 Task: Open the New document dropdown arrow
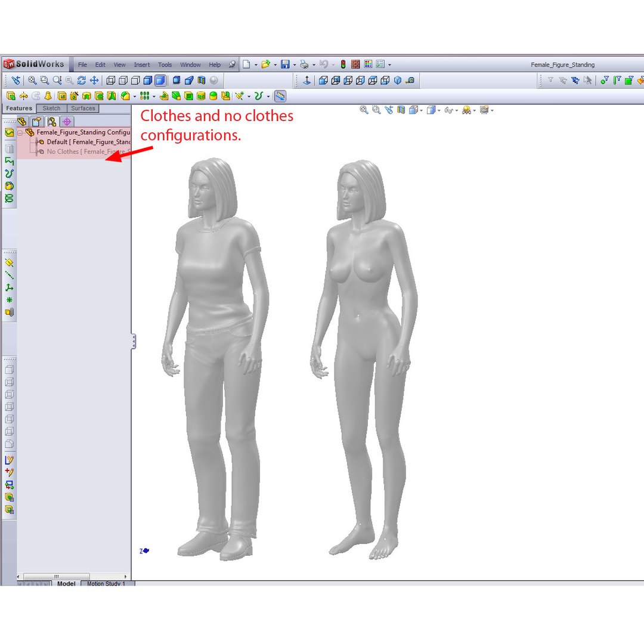[255, 65]
